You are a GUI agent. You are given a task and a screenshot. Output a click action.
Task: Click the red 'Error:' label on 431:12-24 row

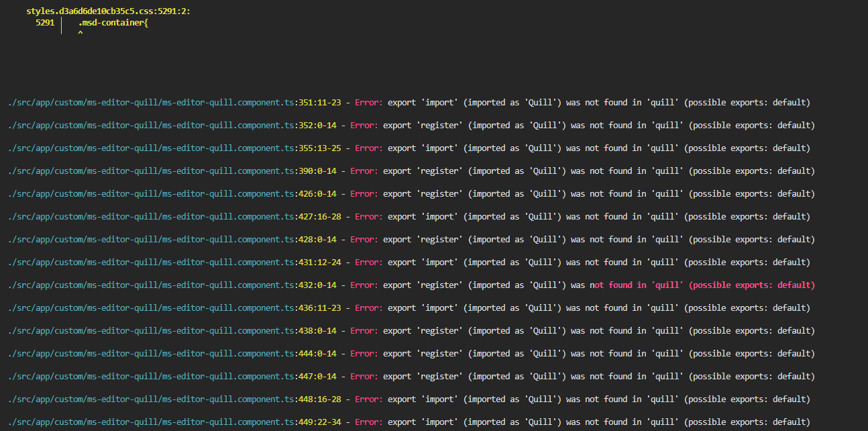pos(369,262)
